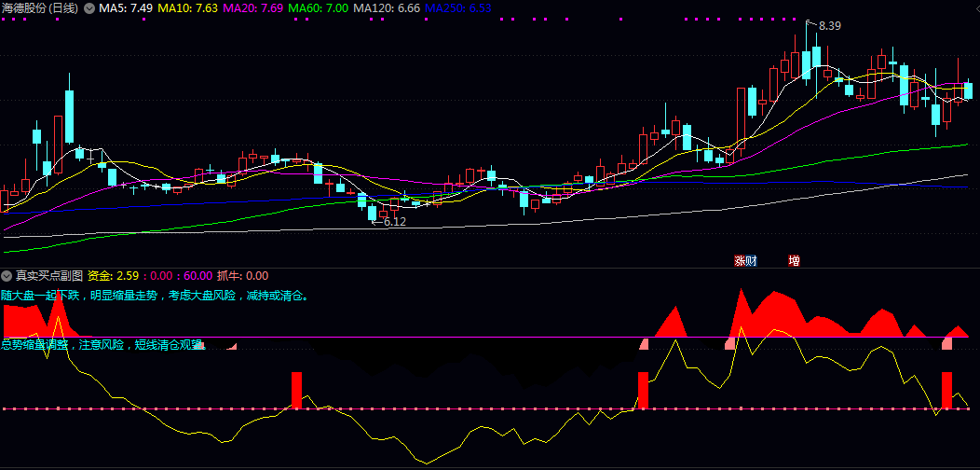The width and height of the screenshot is (980, 470).
Task: Click the 抓牛: 0.00 value
Action: coord(242,275)
